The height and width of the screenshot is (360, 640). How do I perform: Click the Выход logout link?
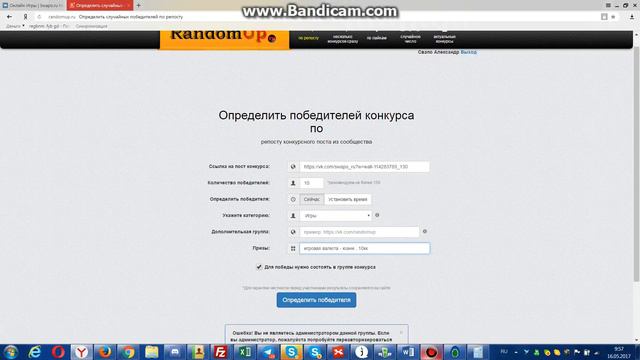[x=469, y=52]
